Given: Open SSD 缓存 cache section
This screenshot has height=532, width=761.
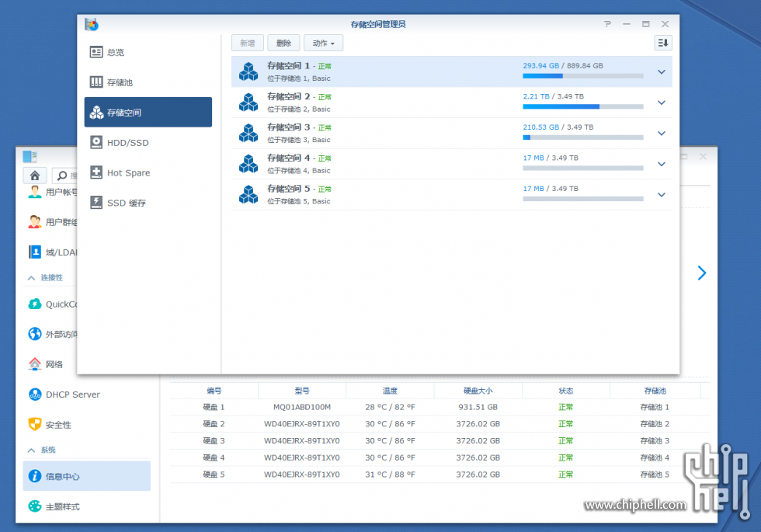Looking at the screenshot, I should click(148, 203).
